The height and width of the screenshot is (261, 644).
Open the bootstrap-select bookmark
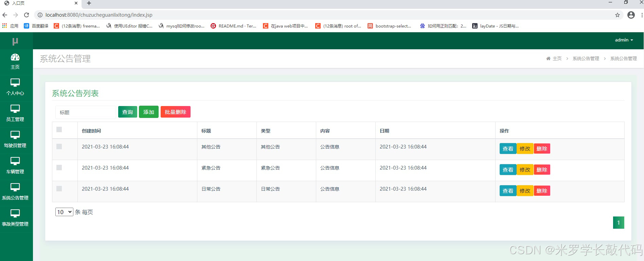389,26
